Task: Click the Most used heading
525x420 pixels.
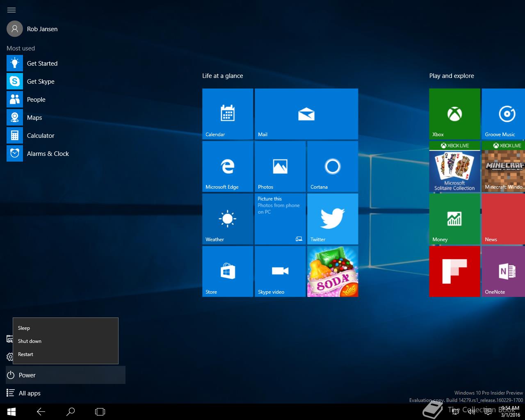Action: click(x=21, y=48)
